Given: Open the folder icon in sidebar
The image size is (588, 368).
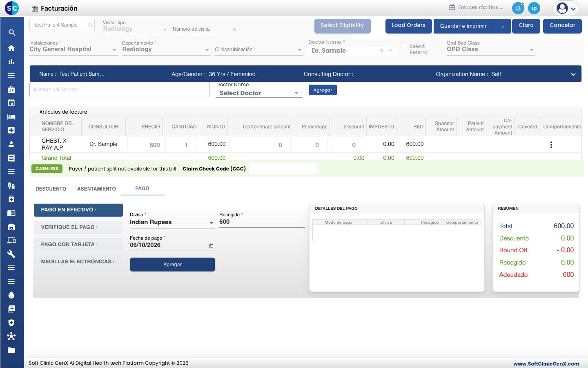Looking at the screenshot, I should 11,350.
